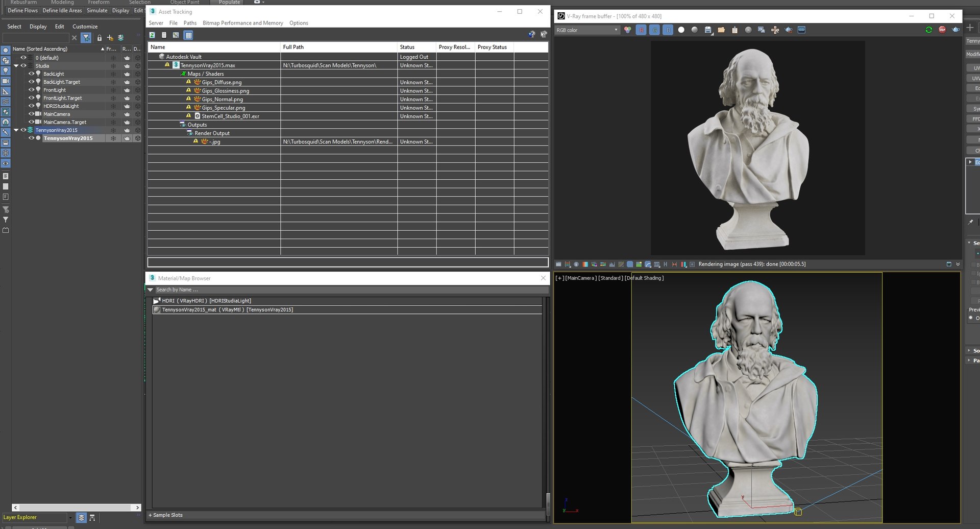980x529 pixels.
Task: Toggle the red channel in V-Ray frame buffer
Action: [642, 30]
